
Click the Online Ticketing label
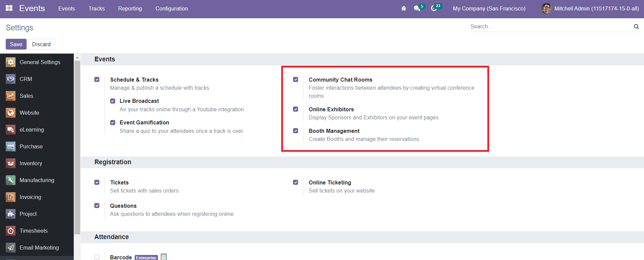(x=330, y=182)
